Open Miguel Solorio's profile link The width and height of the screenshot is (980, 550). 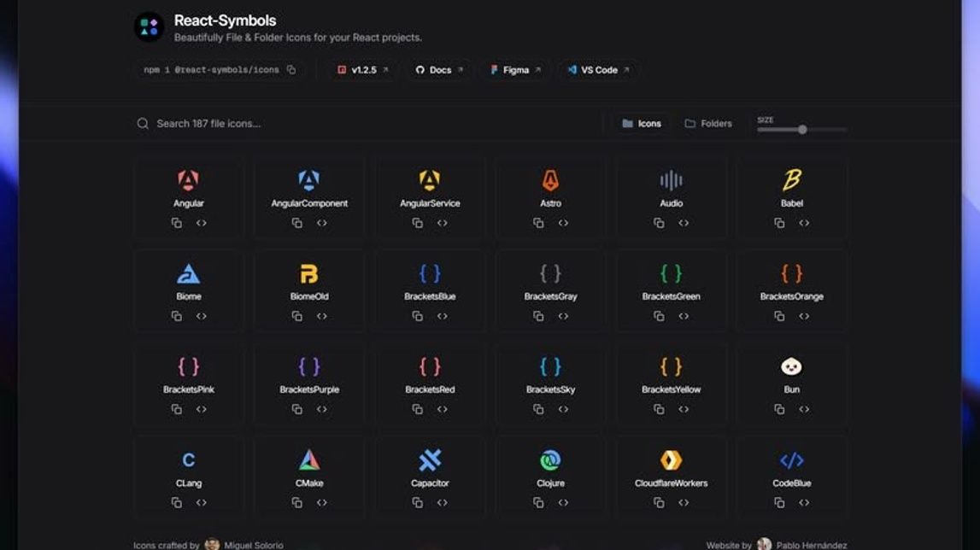(x=244, y=545)
